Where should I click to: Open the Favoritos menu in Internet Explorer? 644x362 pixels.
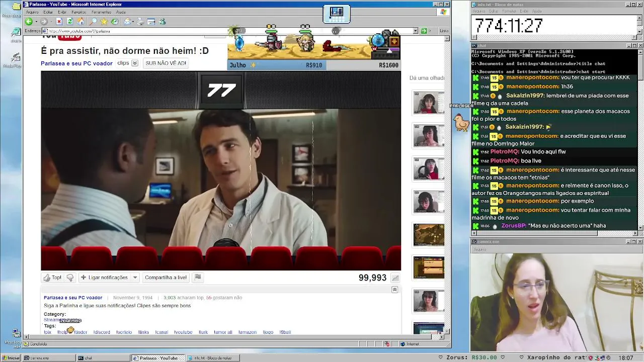pyautogui.click(x=79, y=12)
